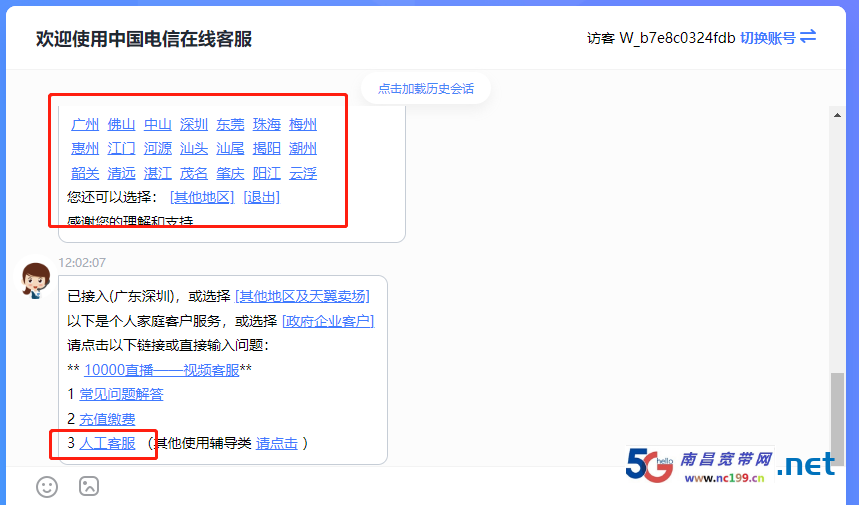Pick the 揭阳 city link

(x=267, y=148)
